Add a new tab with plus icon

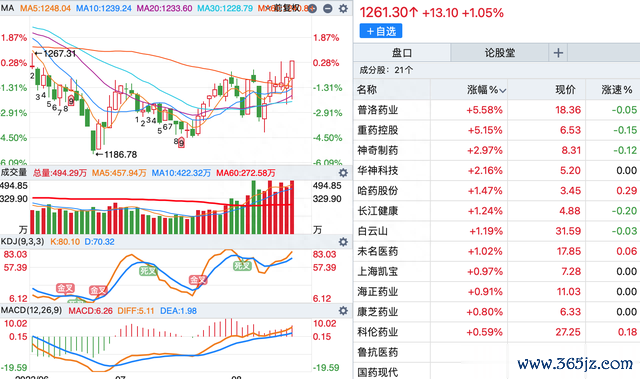coord(558,53)
